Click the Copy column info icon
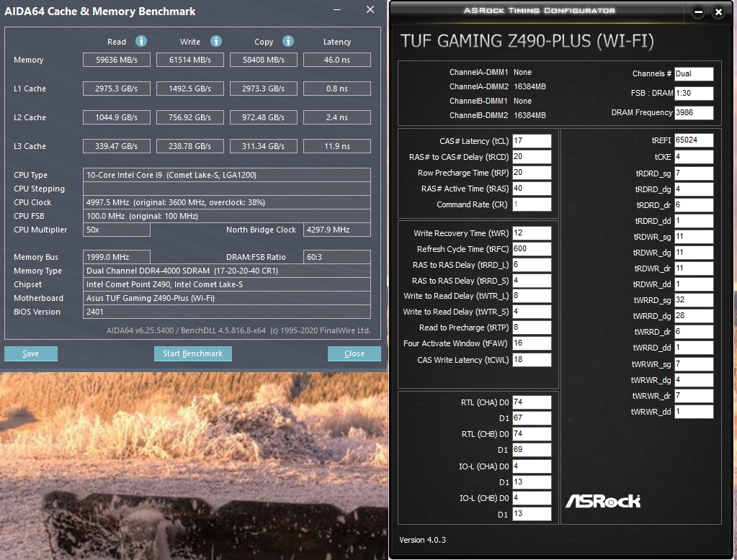The width and height of the screenshot is (737, 560). [288, 41]
